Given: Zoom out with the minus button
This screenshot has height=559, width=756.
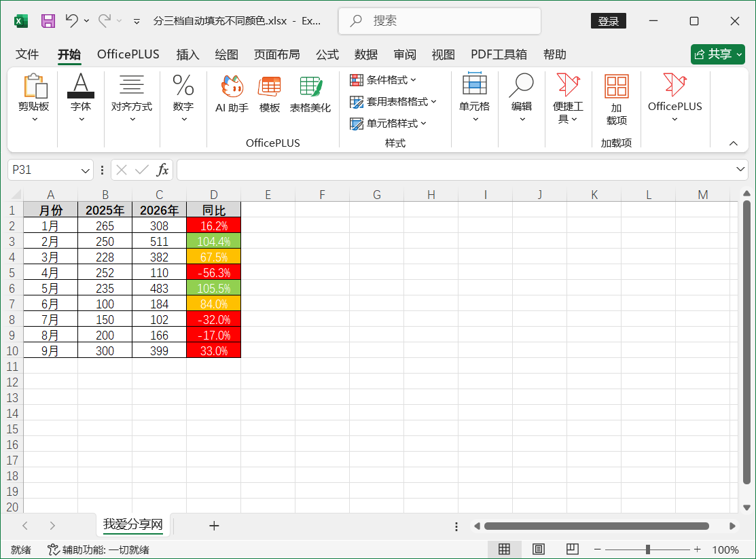Looking at the screenshot, I should coord(597,549).
